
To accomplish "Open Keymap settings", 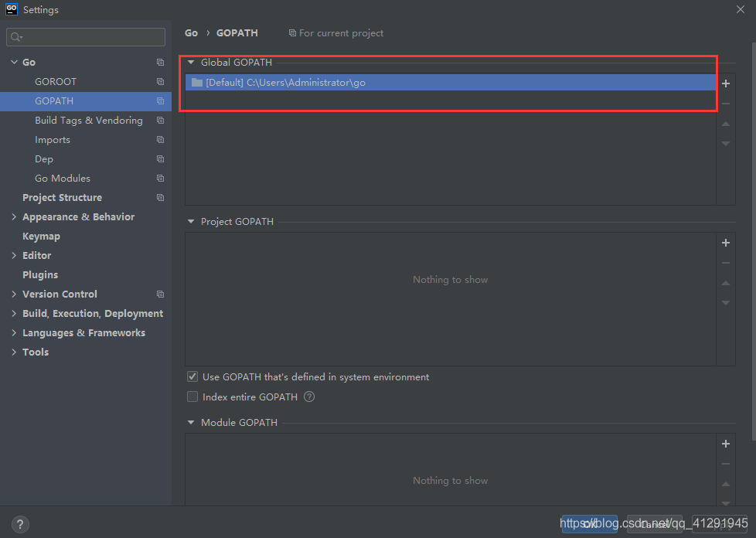I will point(42,237).
